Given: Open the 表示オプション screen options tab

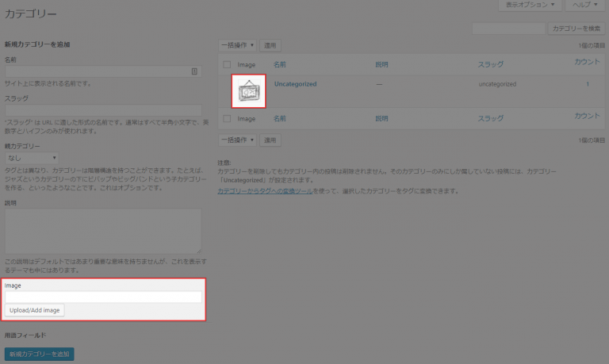Looking at the screenshot, I should (x=530, y=6).
